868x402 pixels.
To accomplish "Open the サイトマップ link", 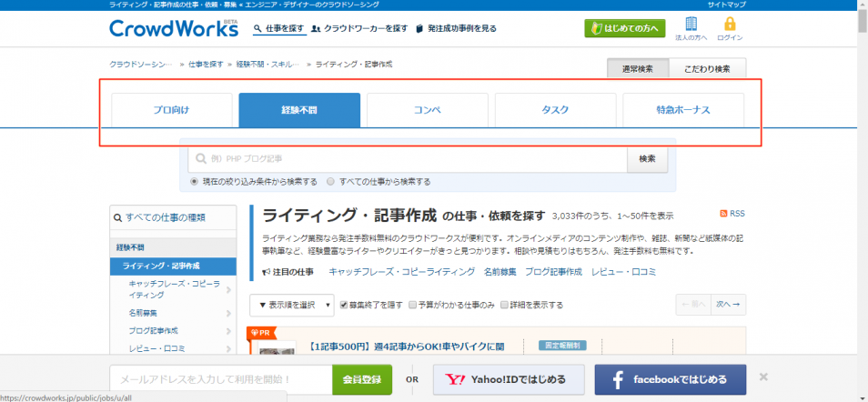I will 726,5.
